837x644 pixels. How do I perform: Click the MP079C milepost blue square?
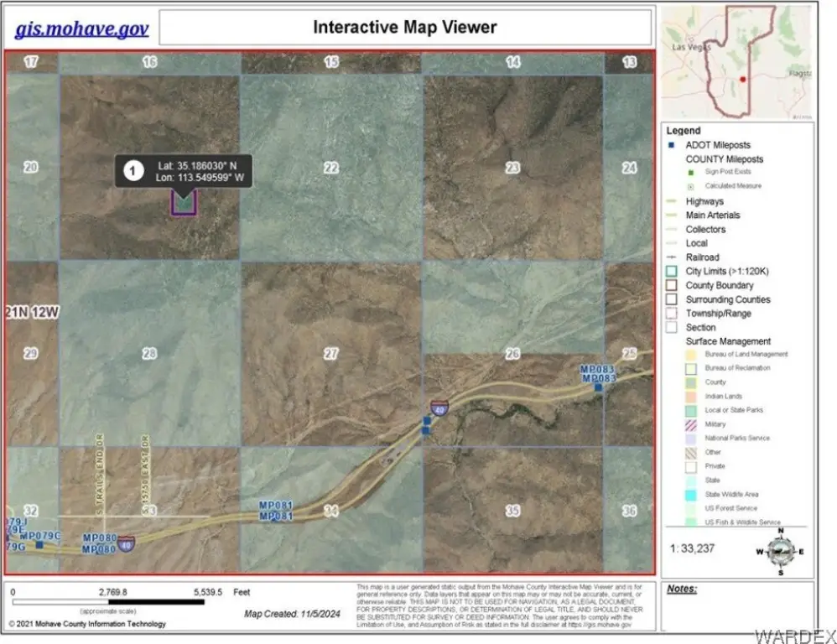[39, 544]
